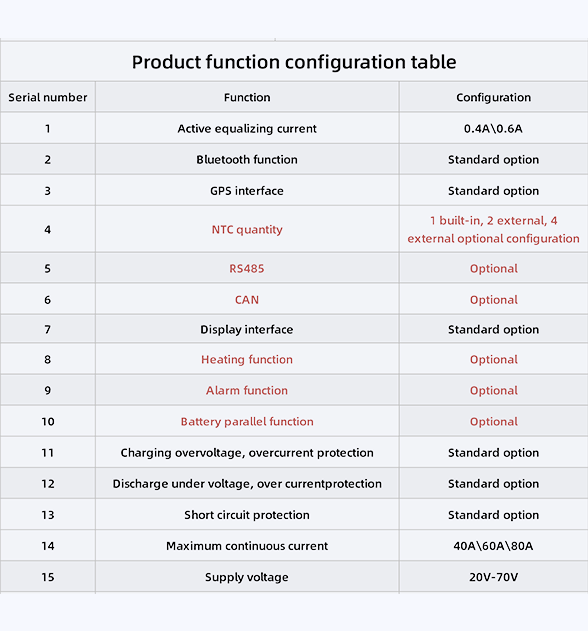Select the 'Bluetooth function' row label

click(247, 160)
